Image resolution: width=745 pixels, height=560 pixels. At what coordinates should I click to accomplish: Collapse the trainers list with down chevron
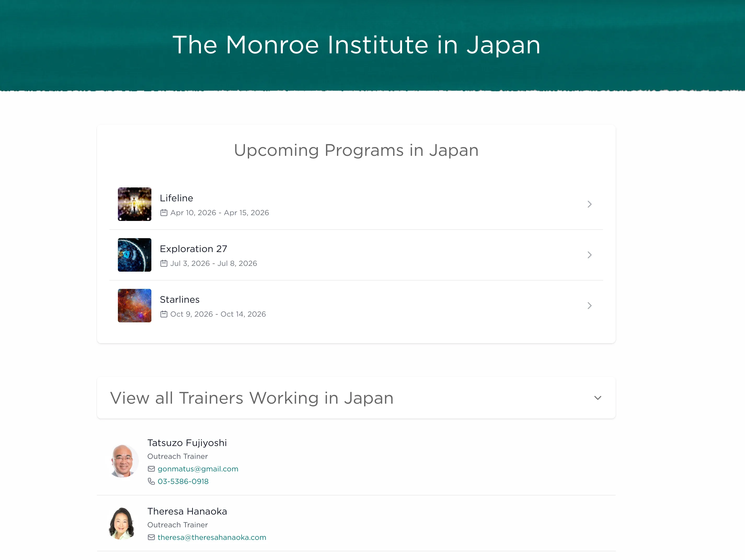point(598,398)
